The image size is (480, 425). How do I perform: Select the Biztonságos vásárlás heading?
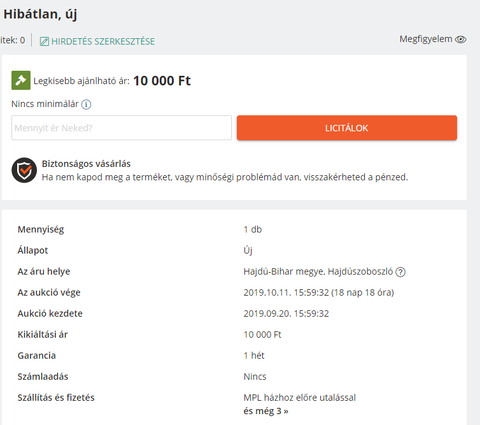tap(86, 164)
